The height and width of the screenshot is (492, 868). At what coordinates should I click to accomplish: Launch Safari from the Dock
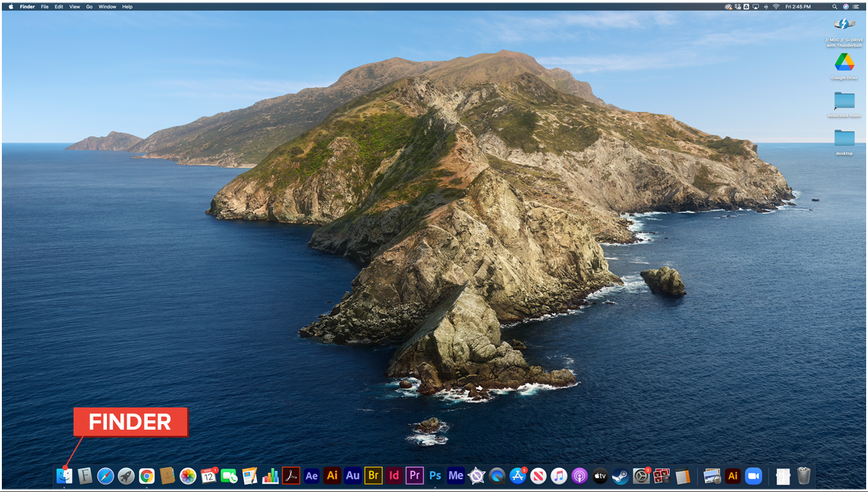(x=106, y=476)
